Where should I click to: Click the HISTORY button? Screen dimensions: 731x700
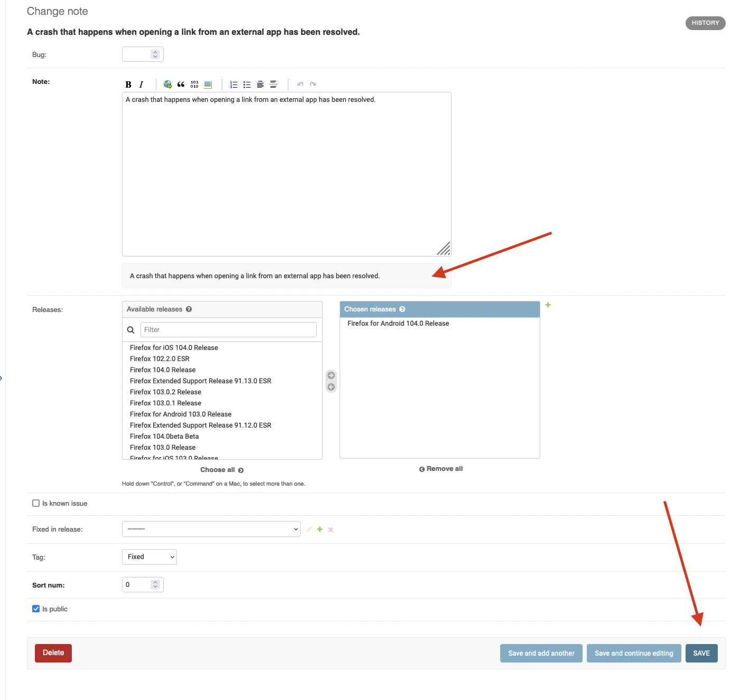706,23
